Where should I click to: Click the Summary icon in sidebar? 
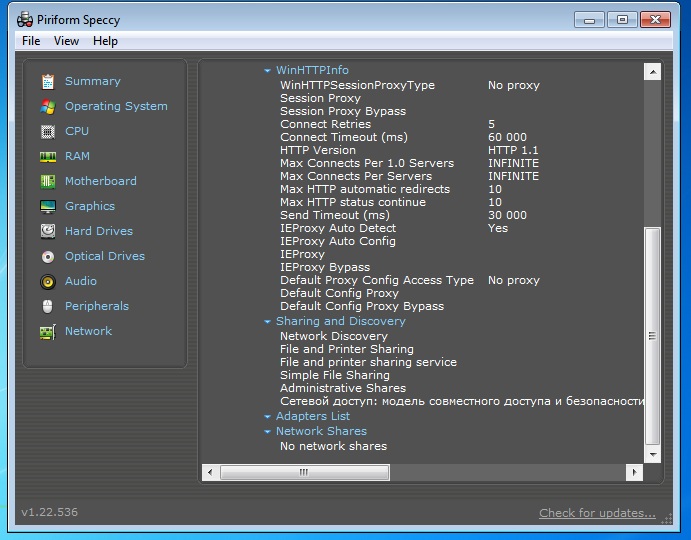[x=47, y=81]
